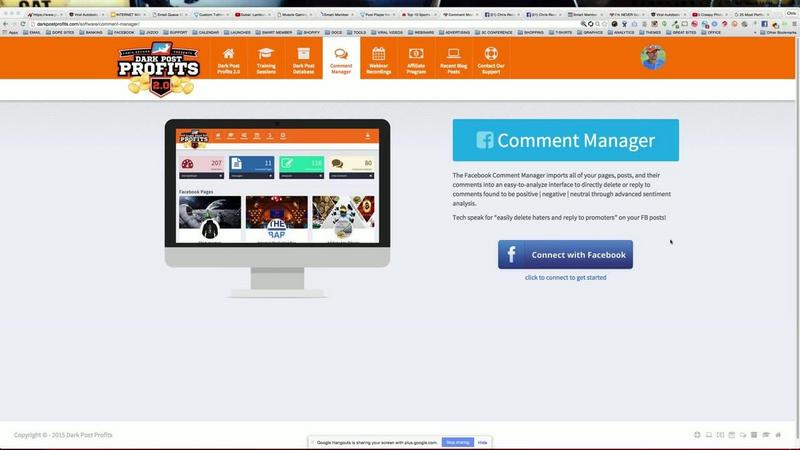Switch to the Post Player browser tab

pos(378,15)
